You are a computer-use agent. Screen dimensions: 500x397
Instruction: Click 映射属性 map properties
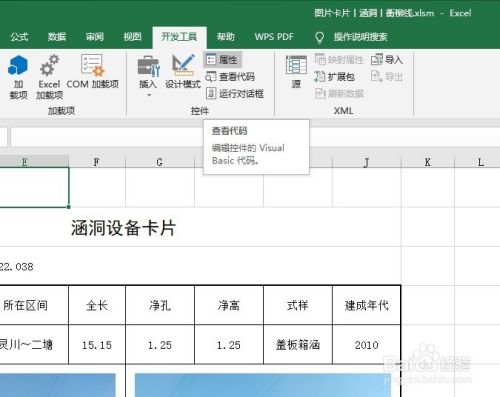(339, 60)
